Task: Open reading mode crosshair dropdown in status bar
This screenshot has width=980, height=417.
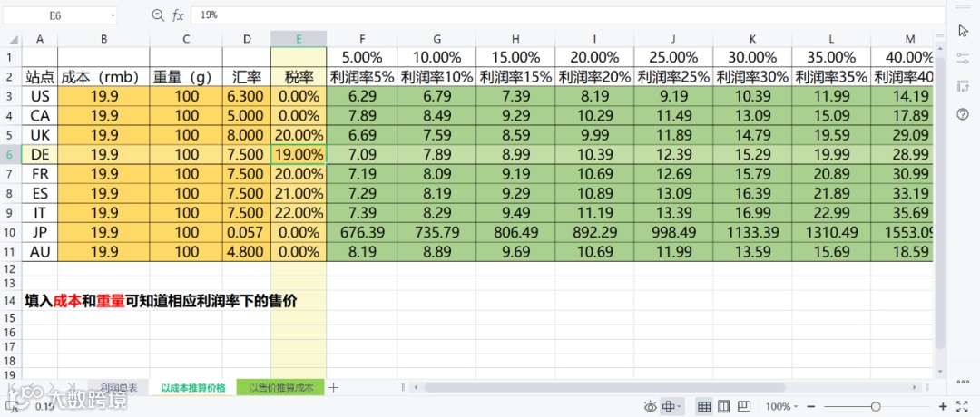Action: tap(671, 407)
